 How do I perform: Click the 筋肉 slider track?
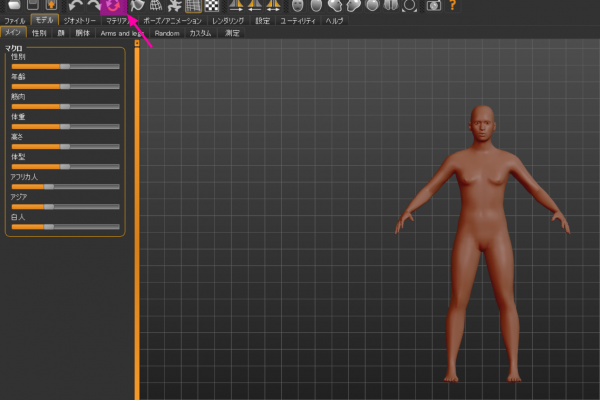[x=65, y=106]
